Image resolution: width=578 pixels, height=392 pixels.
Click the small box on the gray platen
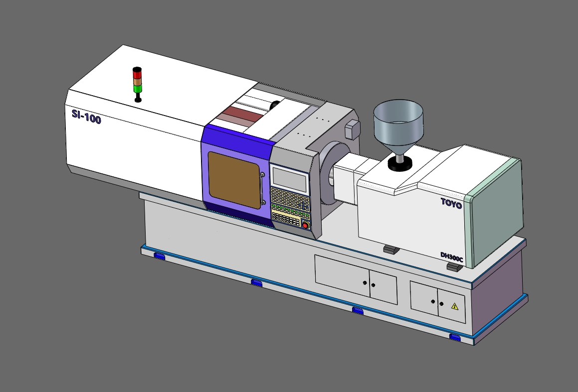352,130
